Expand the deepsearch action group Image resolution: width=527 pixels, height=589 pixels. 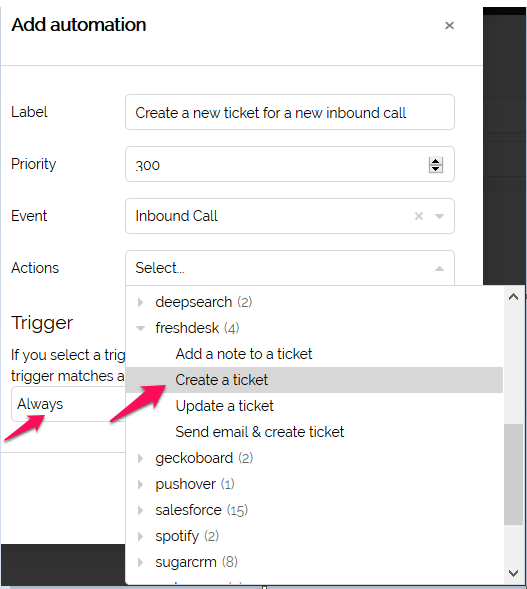140,302
